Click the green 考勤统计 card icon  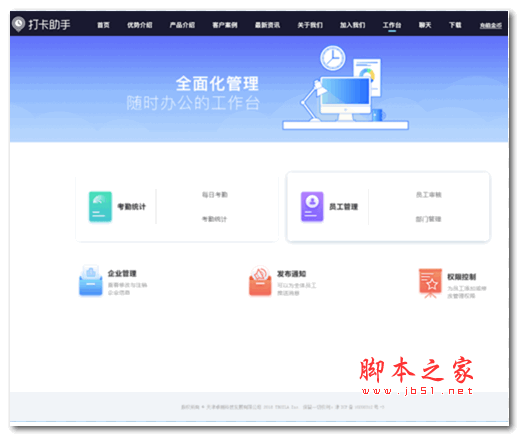[x=100, y=207]
